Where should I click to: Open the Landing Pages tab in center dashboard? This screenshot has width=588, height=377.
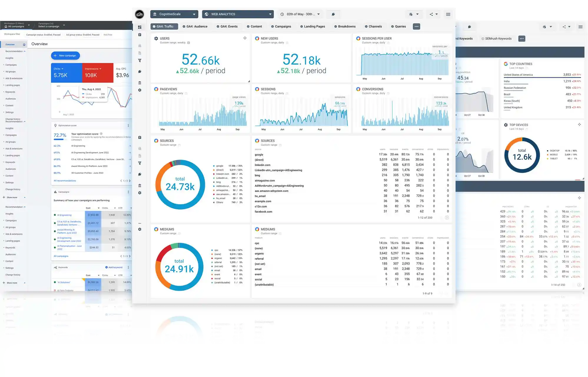click(x=313, y=26)
